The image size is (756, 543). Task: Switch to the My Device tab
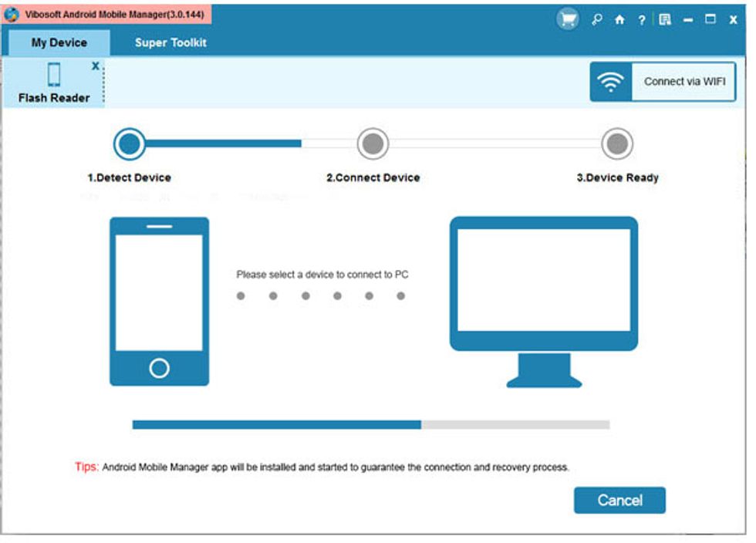click(x=59, y=42)
